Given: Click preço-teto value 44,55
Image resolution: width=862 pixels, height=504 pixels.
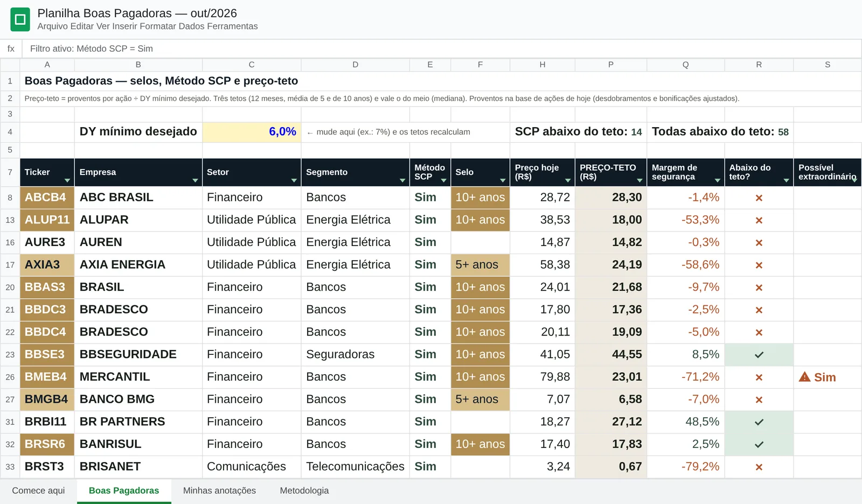Looking at the screenshot, I should tap(627, 354).
